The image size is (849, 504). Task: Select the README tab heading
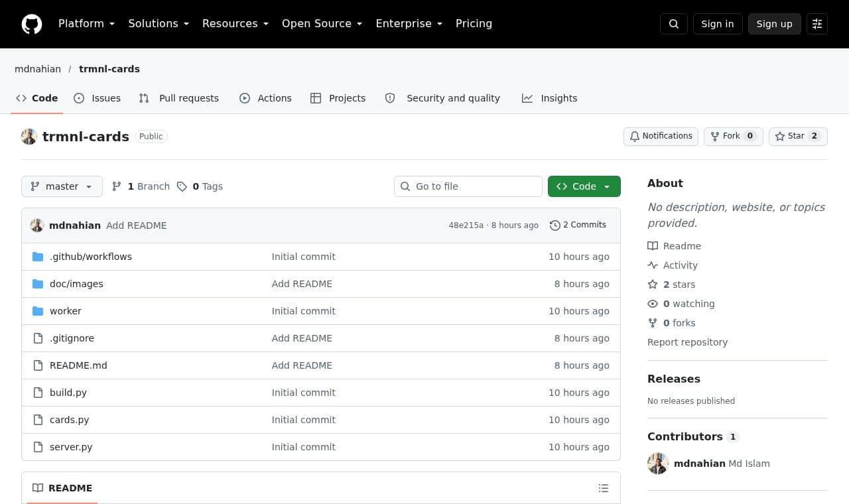(62, 488)
